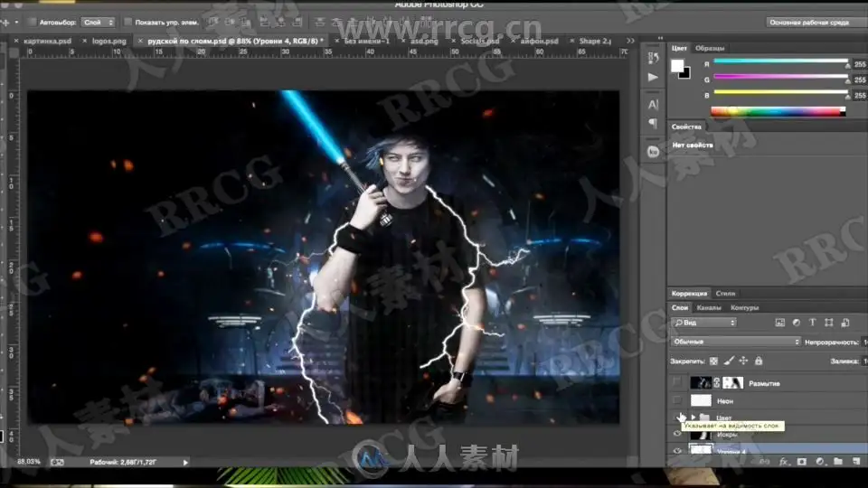Show the Неон layer visibility
Screen dimensions: 868x488
tap(677, 400)
